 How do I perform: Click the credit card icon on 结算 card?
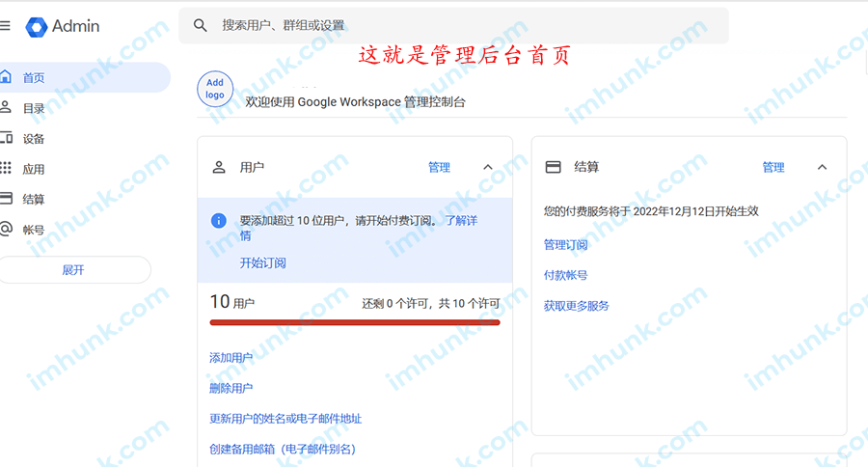[553, 167]
